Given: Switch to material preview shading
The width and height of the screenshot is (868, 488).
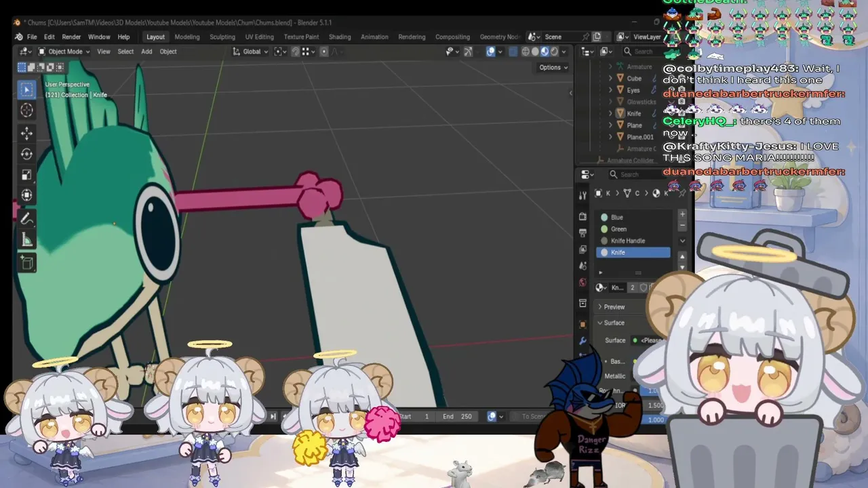Looking at the screenshot, I should click(545, 52).
